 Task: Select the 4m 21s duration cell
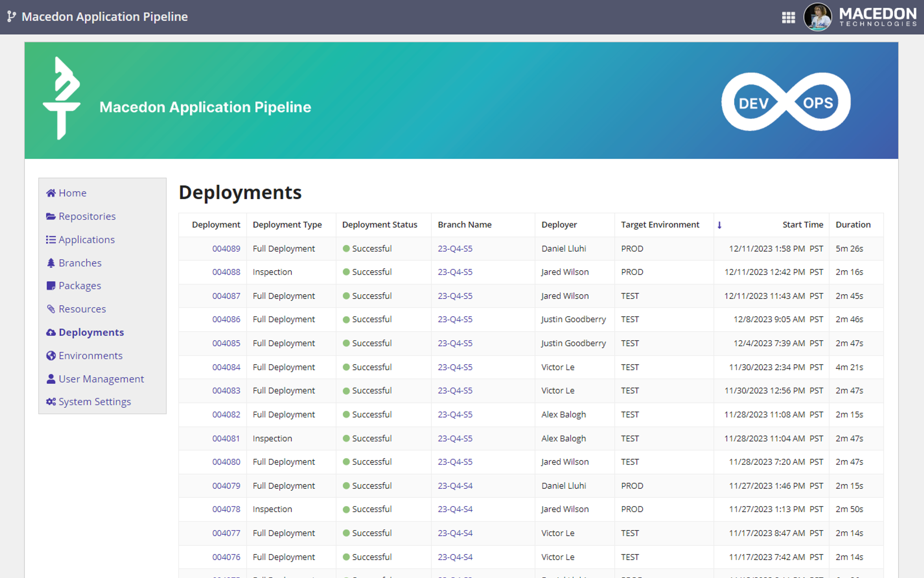click(849, 367)
